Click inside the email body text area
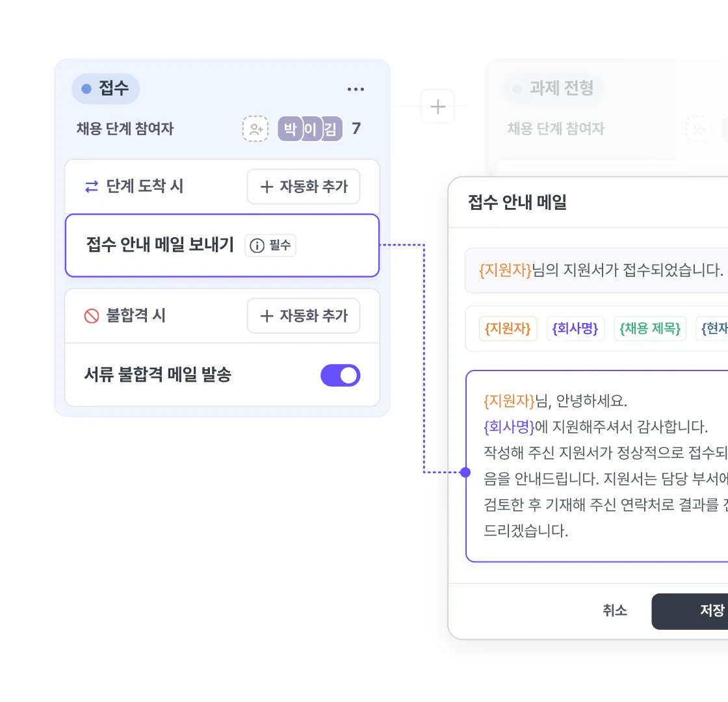Viewport: 728px width, 702px height. pos(597,466)
